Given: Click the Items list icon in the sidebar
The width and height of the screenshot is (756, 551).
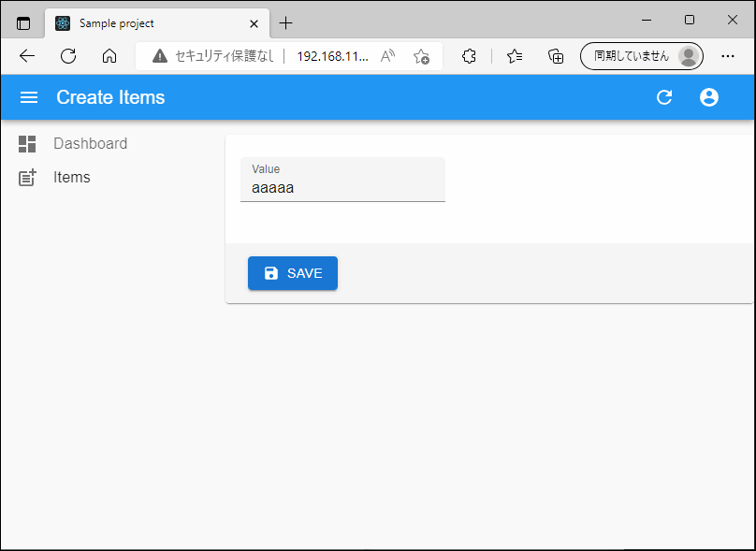Looking at the screenshot, I should 27,178.
